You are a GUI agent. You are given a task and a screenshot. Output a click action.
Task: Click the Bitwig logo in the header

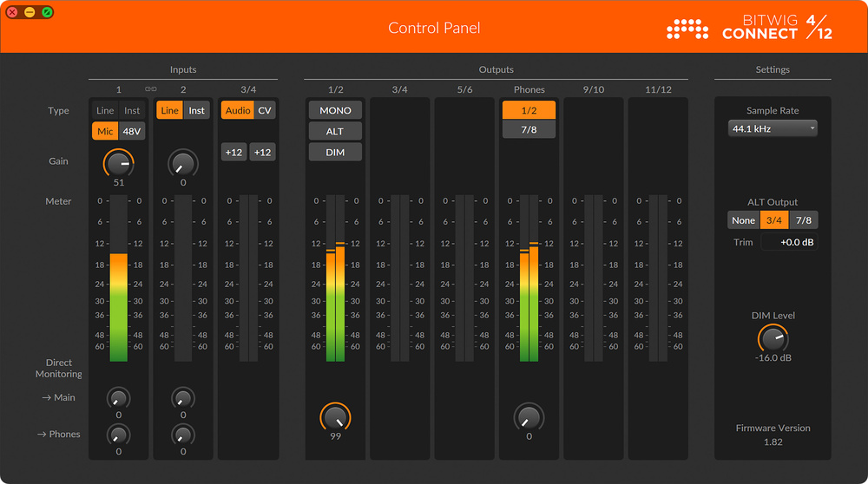coord(687,29)
